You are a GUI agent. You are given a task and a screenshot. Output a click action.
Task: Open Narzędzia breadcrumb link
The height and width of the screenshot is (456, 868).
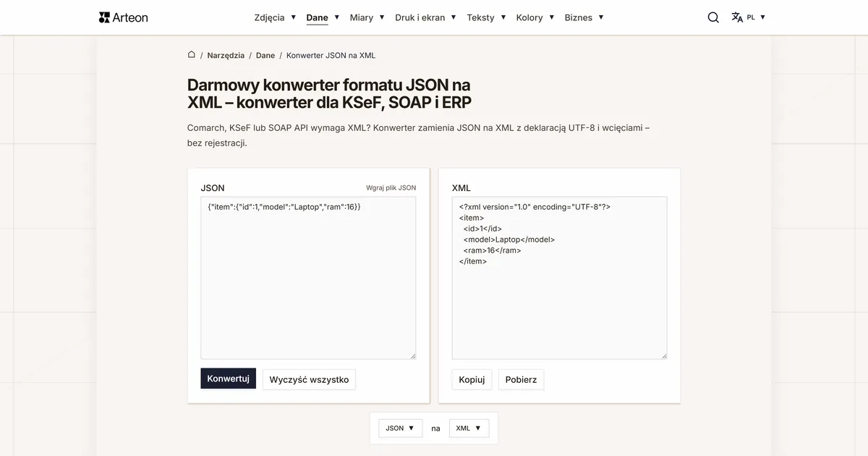click(x=226, y=55)
